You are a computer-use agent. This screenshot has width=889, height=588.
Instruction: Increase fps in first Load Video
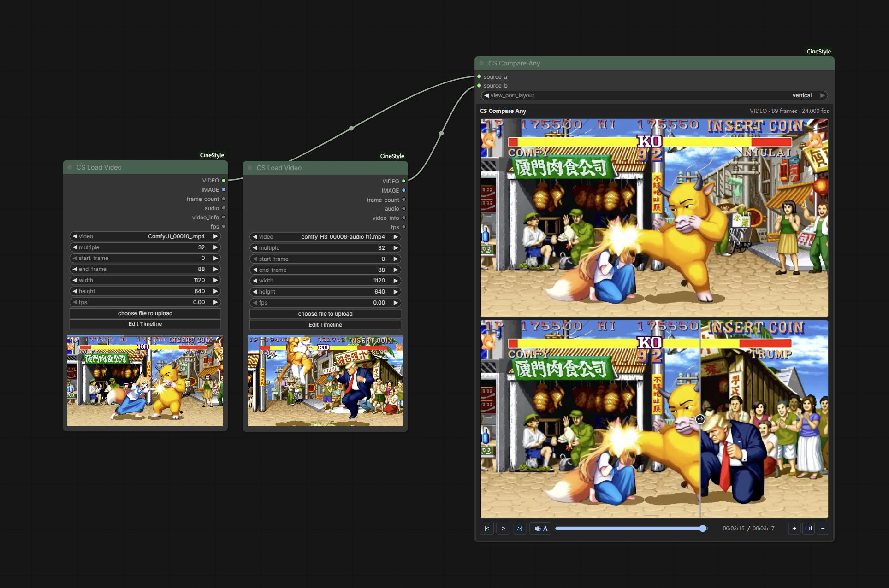(215, 302)
